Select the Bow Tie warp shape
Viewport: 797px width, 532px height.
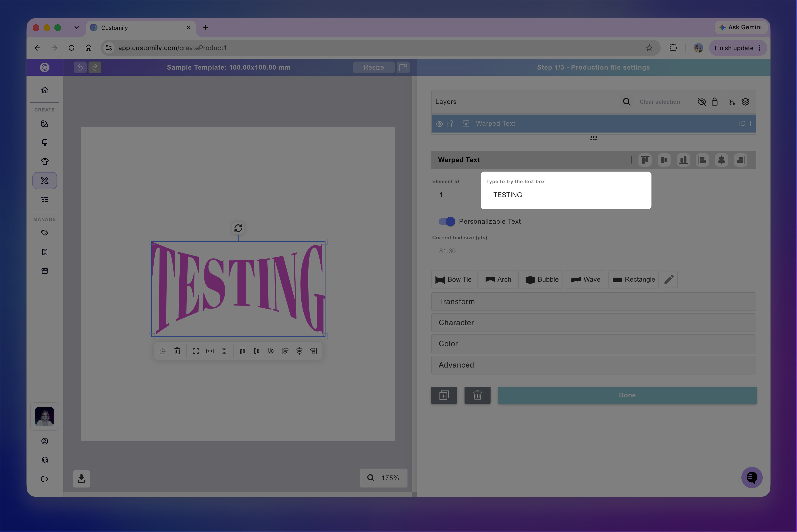[x=453, y=279]
